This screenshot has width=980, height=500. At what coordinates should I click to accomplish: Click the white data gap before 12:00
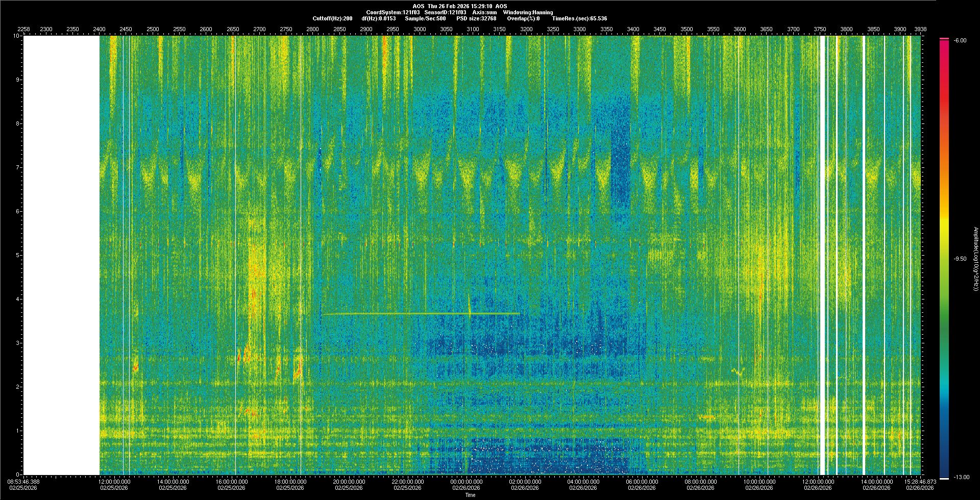[61, 255]
